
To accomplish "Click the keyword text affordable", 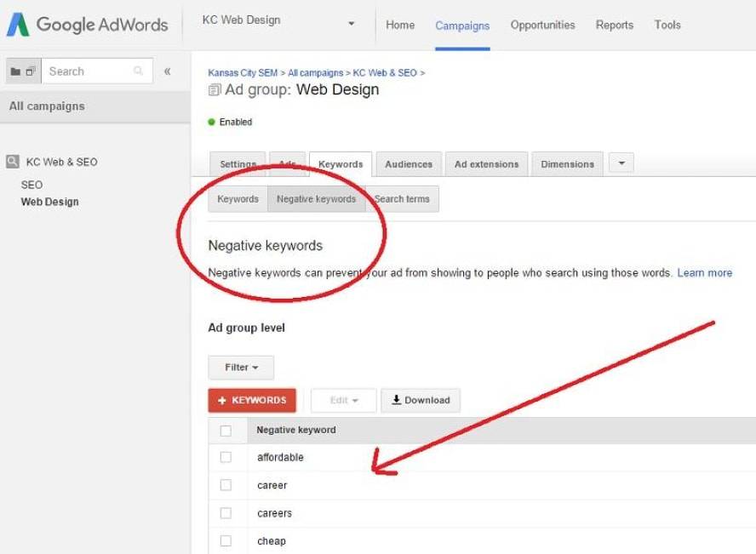I will 280,457.
